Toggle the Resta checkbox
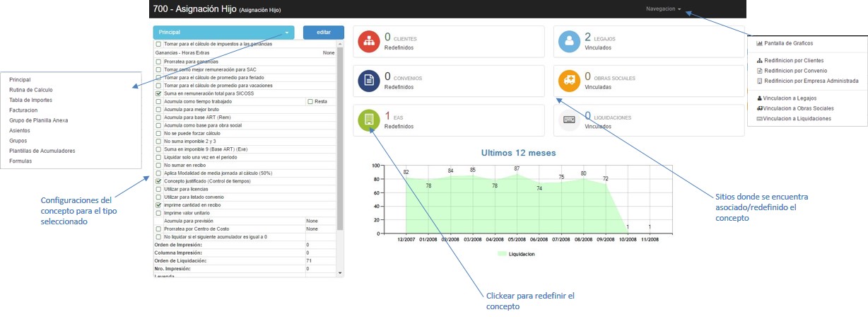Screen dimensions: 868x317 coord(310,101)
